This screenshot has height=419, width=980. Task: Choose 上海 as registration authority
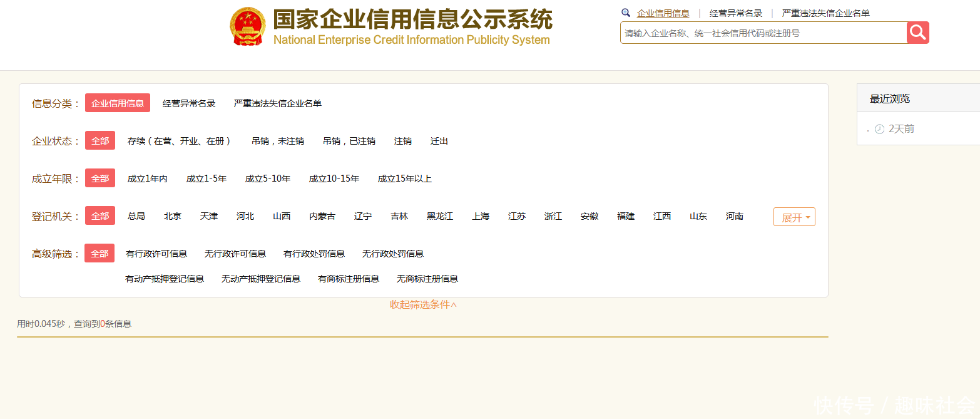(x=481, y=216)
